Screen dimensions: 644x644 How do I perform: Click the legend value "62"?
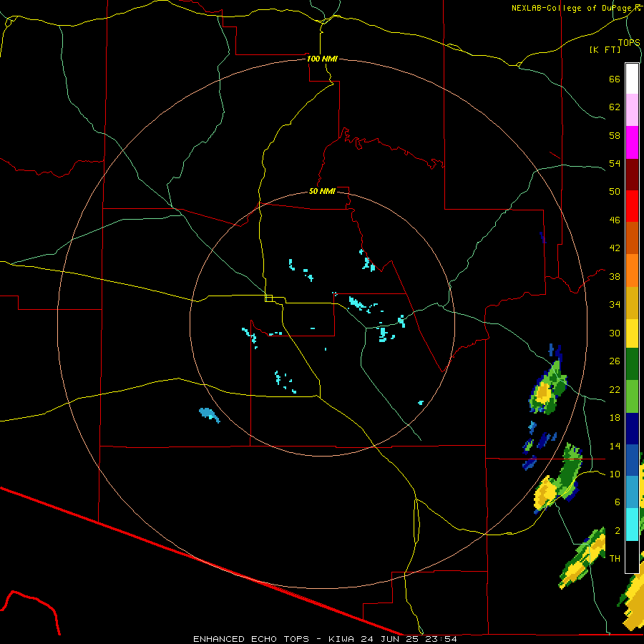[615, 107]
